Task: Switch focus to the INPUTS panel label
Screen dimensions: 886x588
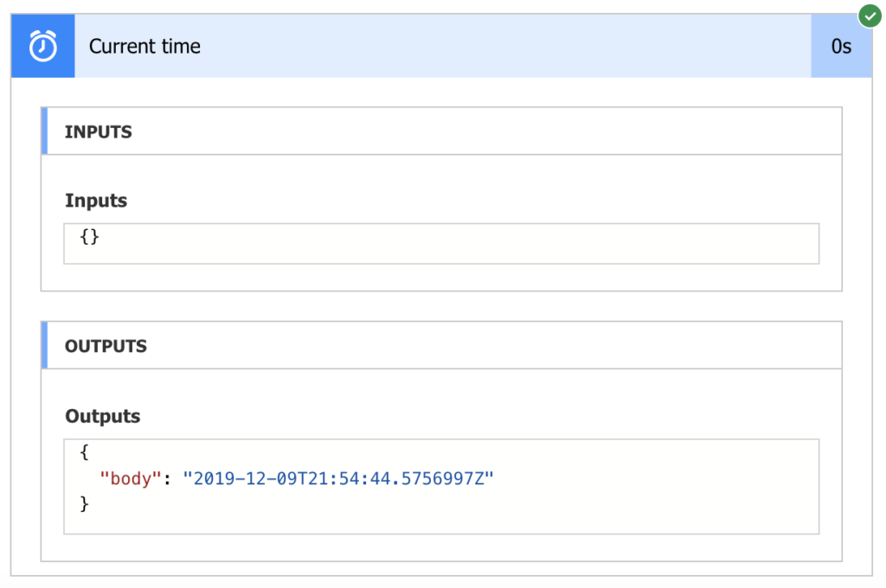Action: pos(97,131)
